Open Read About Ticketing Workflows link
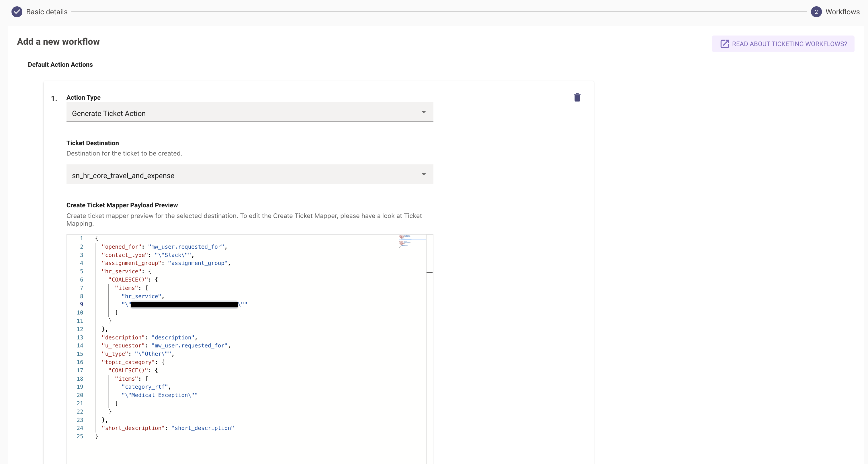Screen dimensions: 868x464 [789, 44]
